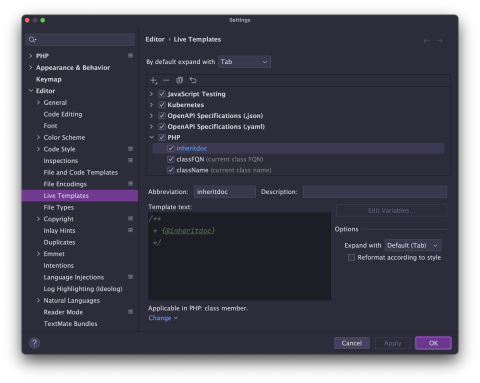Click the project-level icon beside Reader Mode
This screenshot has height=383, width=480.
(130, 312)
